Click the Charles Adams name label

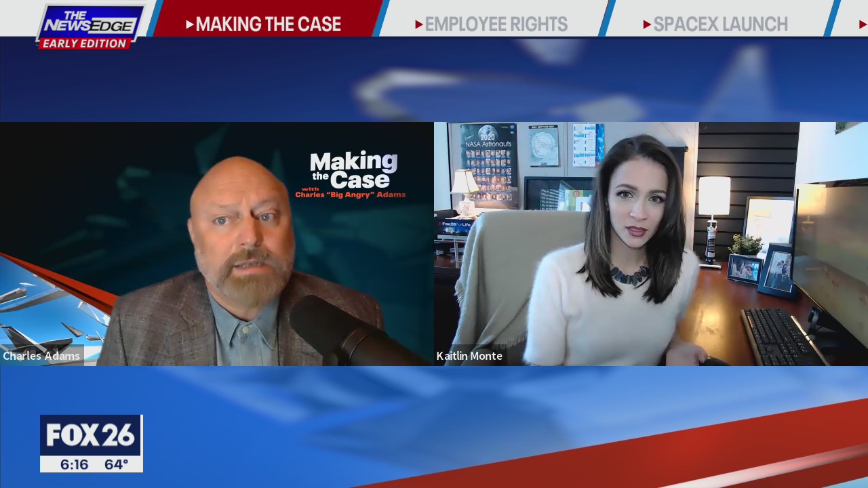click(41, 356)
